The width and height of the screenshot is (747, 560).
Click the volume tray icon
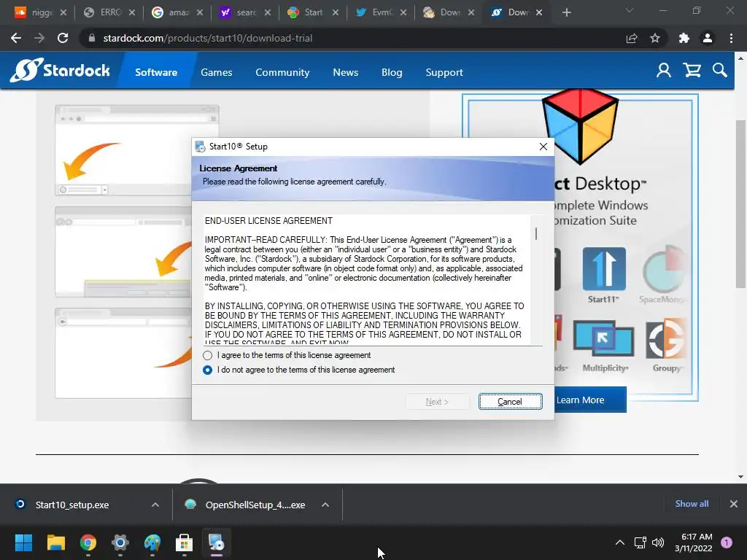658,542
